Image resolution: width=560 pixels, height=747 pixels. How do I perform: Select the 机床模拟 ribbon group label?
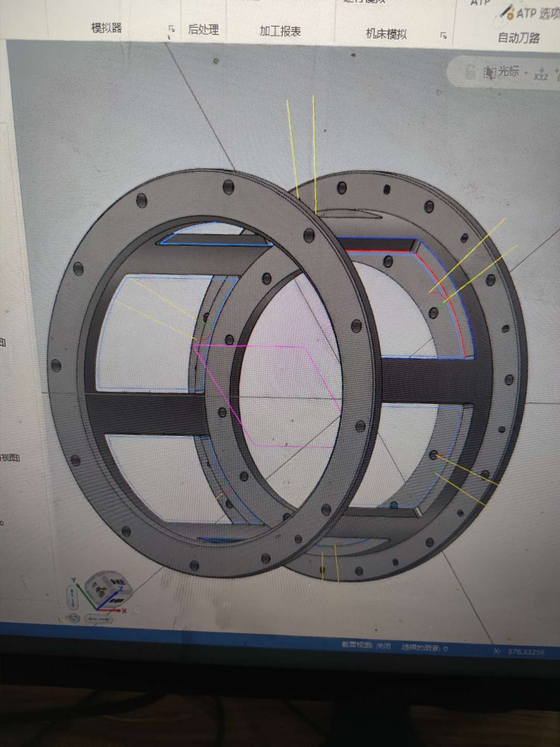(x=386, y=34)
